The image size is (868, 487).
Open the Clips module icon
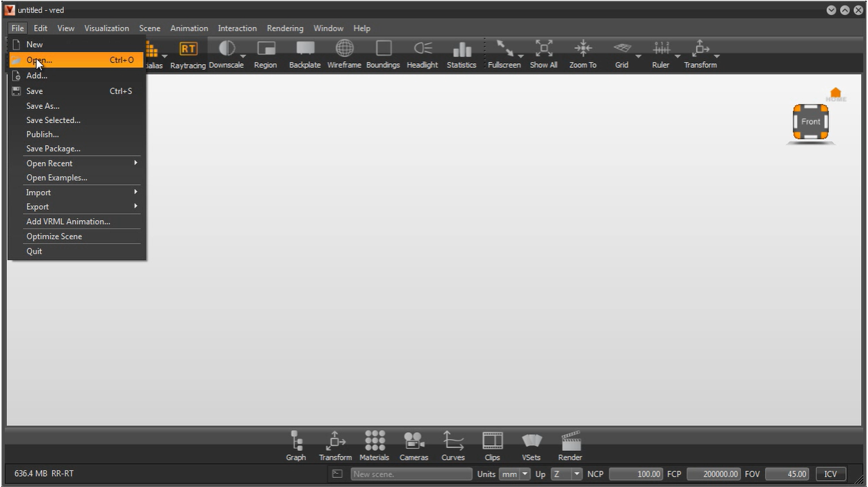click(493, 440)
